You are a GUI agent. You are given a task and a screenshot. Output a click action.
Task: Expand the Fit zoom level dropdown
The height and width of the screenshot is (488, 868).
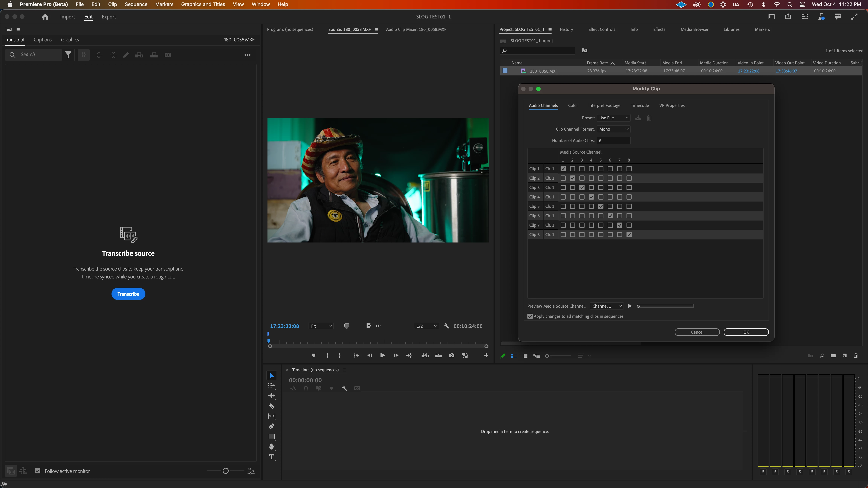point(321,326)
